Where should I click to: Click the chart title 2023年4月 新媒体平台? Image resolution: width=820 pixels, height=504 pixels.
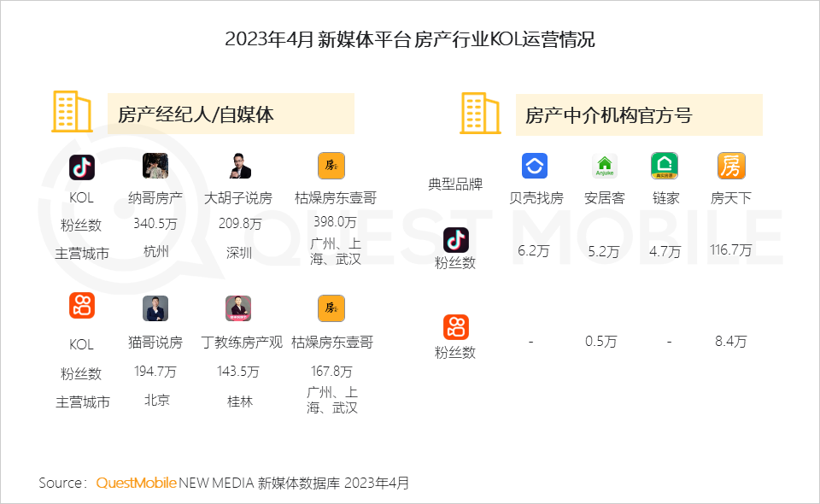410,39
